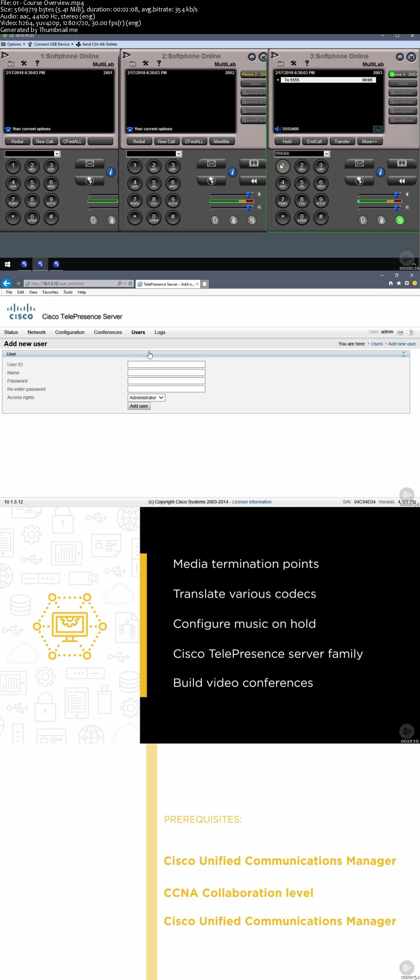Viewport: 420px width, 980px height.
Task: Click the smiley feedback icon in Internet Explorer
Action: (x=415, y=283)
